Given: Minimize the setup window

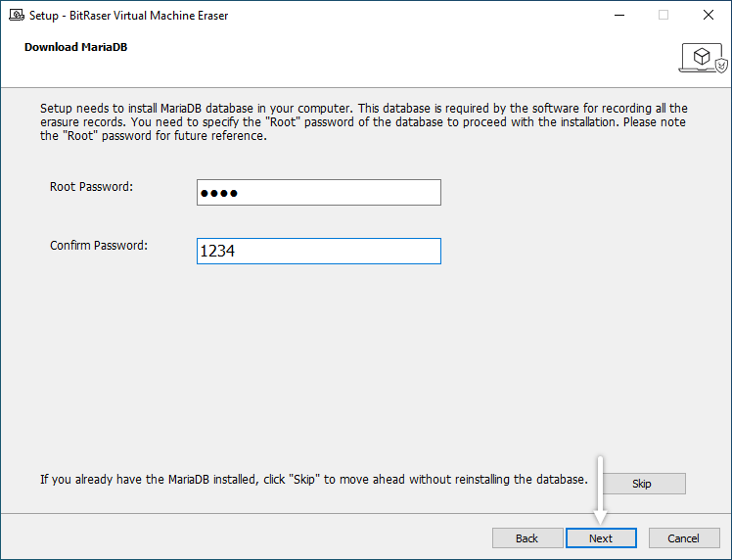Looking at the screenshot, I should point(619,15).
